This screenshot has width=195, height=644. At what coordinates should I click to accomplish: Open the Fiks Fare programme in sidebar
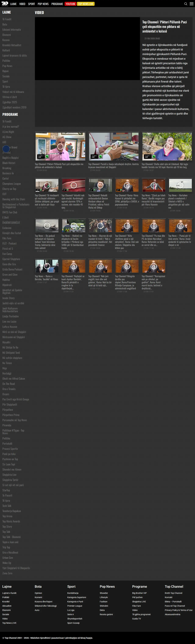[x=7, y=238]
